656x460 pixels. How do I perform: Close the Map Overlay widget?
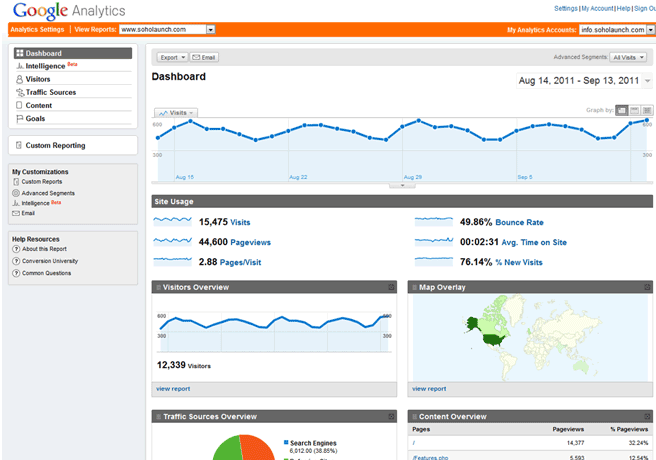(648, 288)
